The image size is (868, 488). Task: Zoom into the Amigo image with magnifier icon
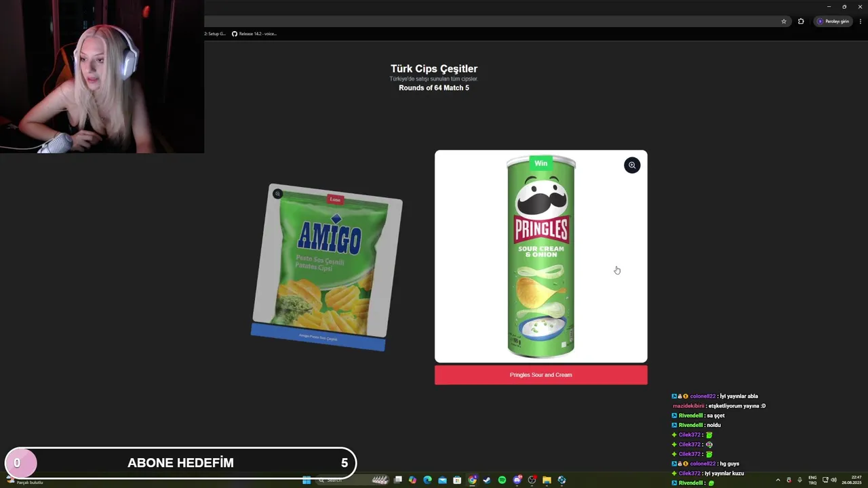point(277,194)
